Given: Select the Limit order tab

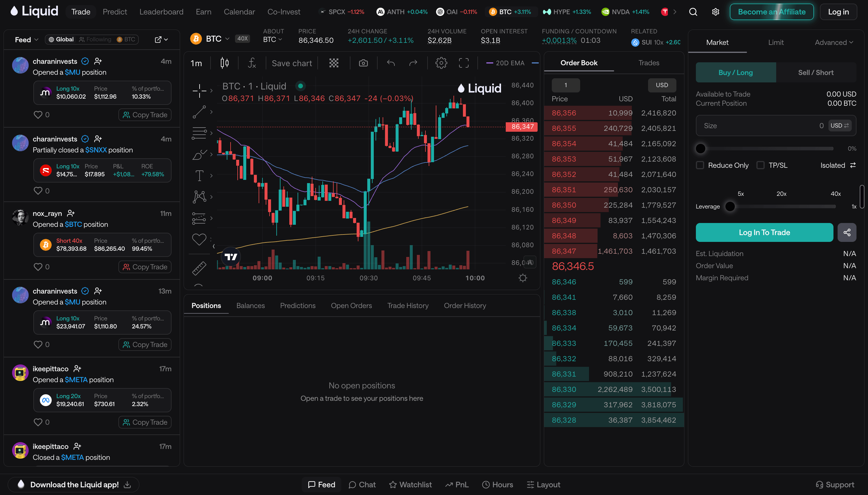Looking at the screenshot, I should [776, 43].
